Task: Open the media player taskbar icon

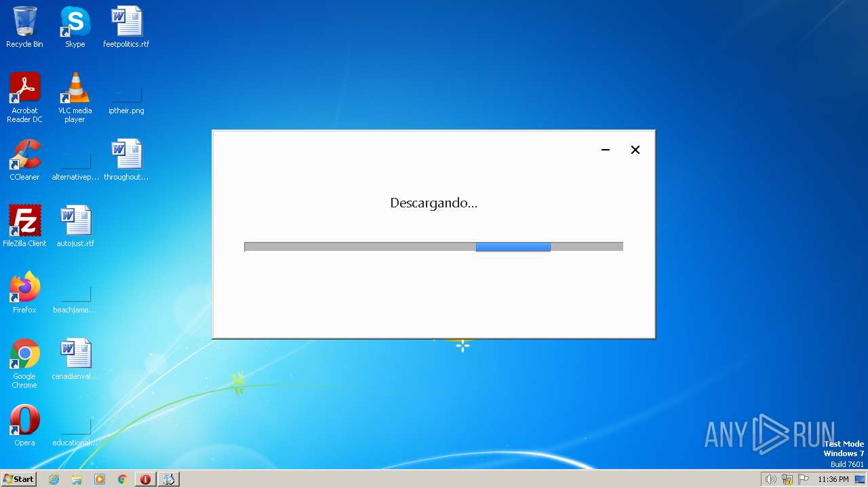Action: pyautogui.click(x=100, y=479)
